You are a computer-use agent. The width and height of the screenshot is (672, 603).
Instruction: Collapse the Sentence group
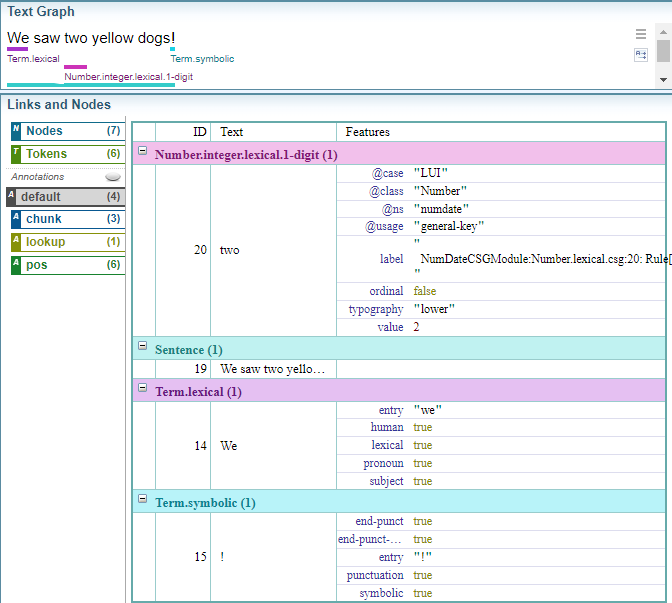tap(143, 347)
